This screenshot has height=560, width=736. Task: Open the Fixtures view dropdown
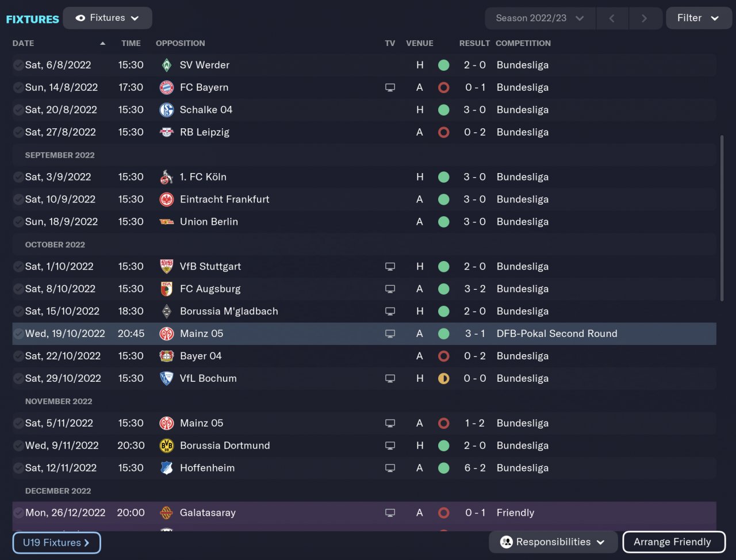pos(108,18)
